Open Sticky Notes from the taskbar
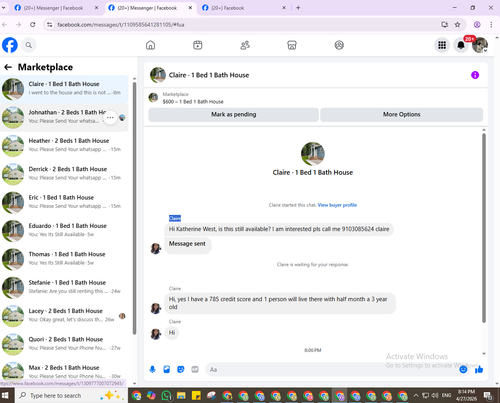Image resolution: width=500 pixels, height=403 pixels. (x=196, y=396)
